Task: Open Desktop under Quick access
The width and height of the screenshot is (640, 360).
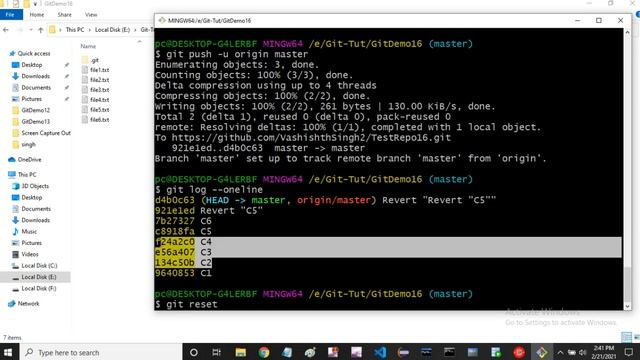Action: 27,65
